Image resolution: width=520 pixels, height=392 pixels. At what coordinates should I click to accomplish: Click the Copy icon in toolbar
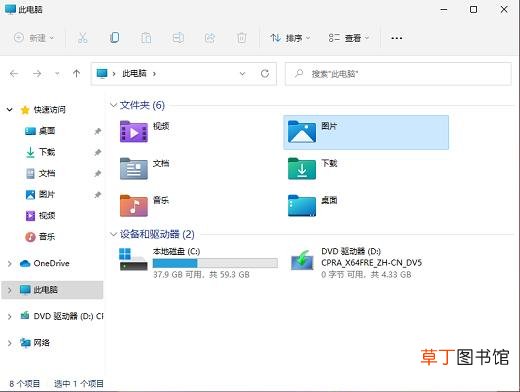(x=114, y=38)
